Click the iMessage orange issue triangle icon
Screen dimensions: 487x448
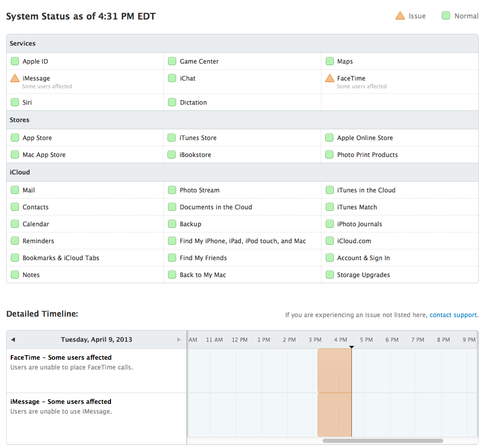point(15,79)
